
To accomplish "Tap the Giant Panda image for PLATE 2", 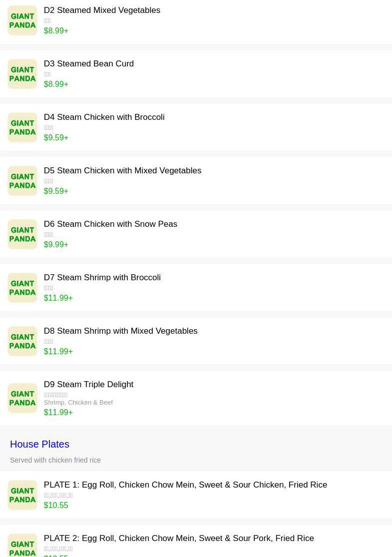I will (22, 546).
